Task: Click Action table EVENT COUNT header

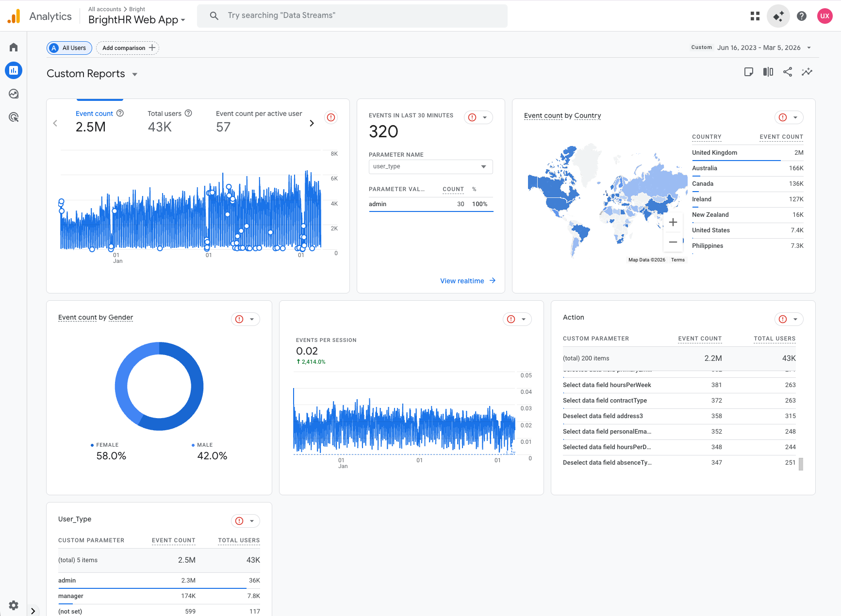Action: (x=700, y=339)
